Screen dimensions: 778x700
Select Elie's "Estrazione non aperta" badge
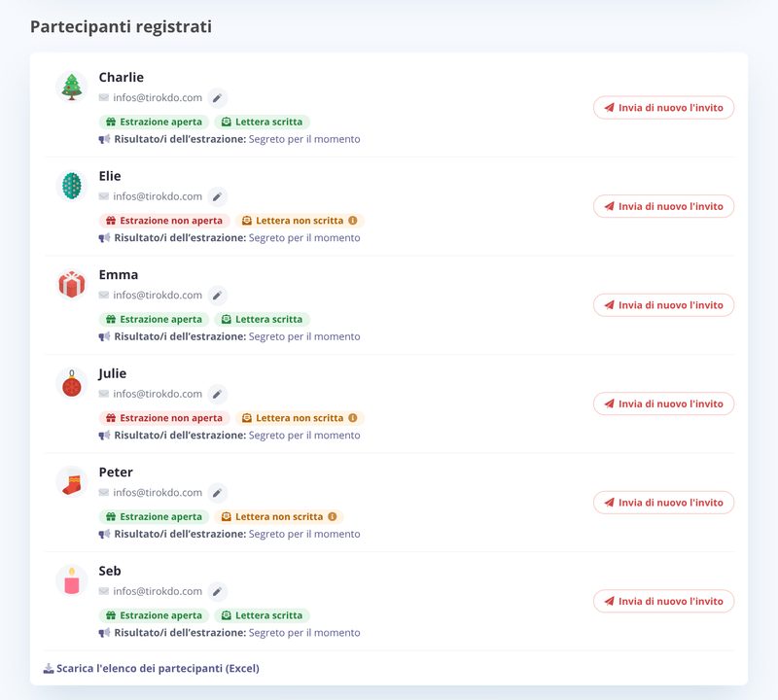(x=164, y=221)
